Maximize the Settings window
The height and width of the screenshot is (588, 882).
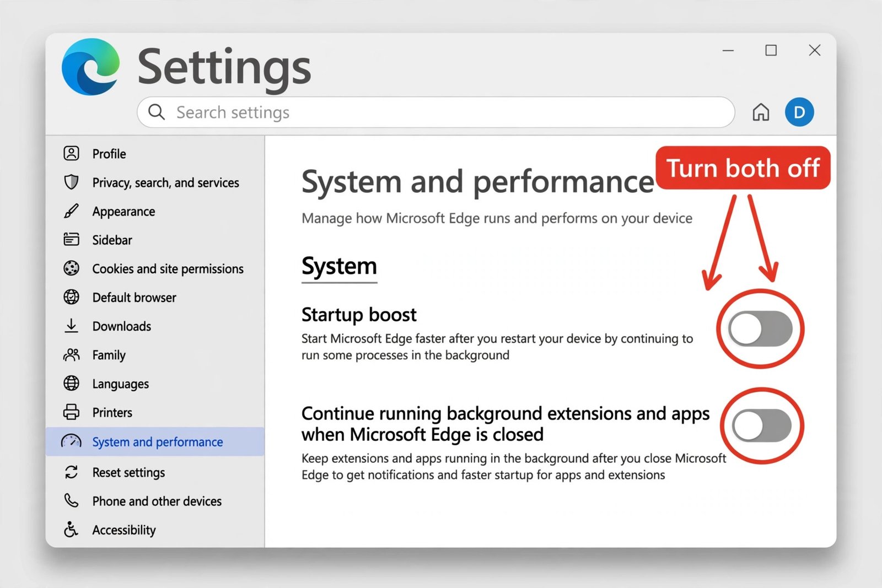pos(771,50)
